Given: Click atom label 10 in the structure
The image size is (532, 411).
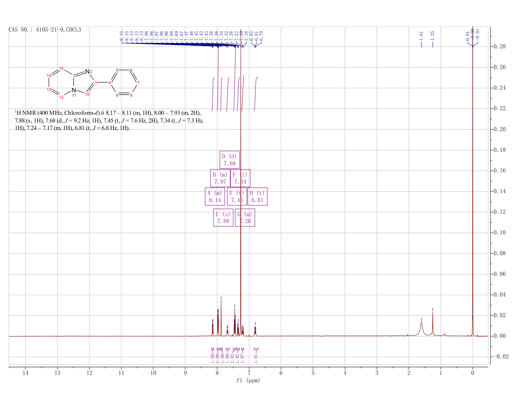Looking at the screenshot, I should click(87, 94).
